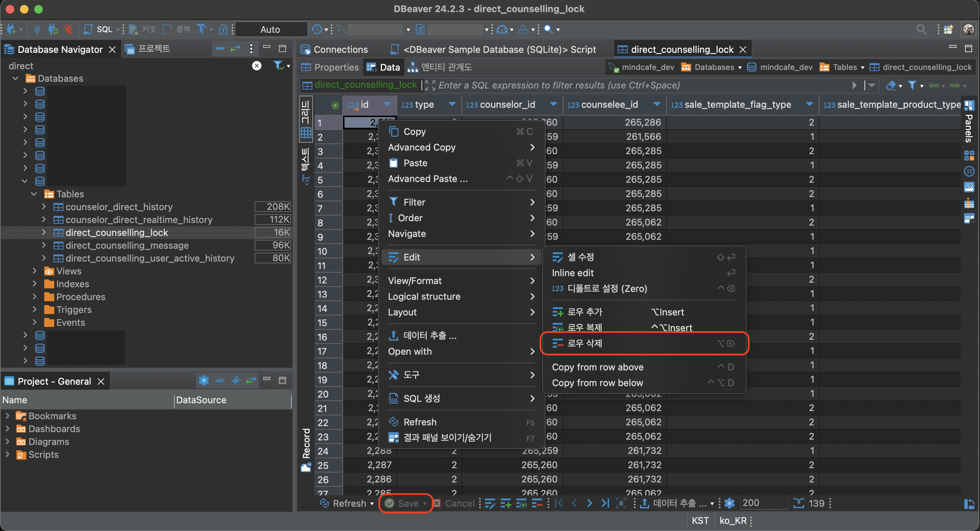Select 로우 추가 (add row) menu item
The width and height of the screenshot is (980, 531).
click(x=644, y=312)
